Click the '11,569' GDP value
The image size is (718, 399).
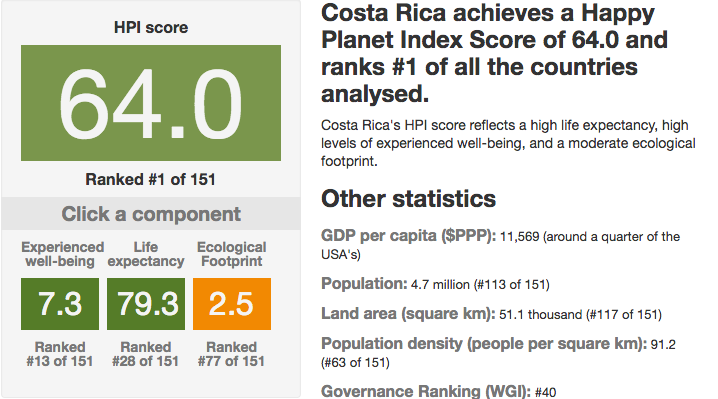click(x=520, y=237)
